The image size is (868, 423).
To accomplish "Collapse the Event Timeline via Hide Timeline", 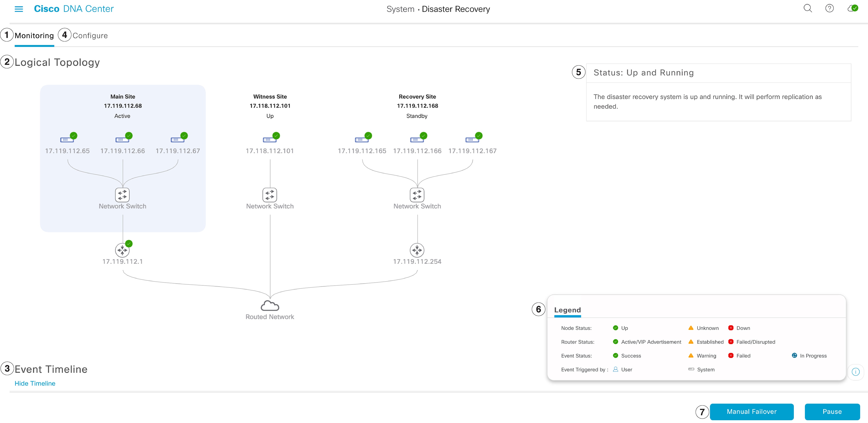I will 35,383.
